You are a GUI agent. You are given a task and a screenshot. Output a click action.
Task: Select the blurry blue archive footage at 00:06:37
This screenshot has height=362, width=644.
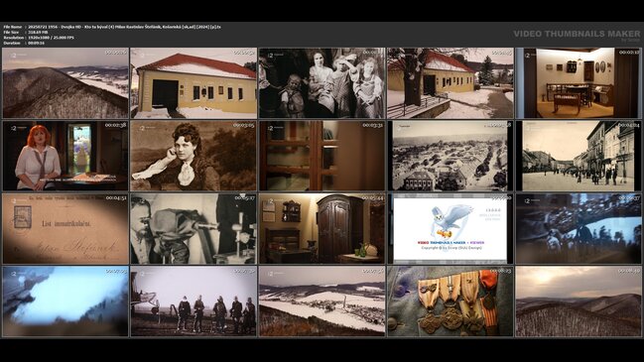[x=579, y=229]
